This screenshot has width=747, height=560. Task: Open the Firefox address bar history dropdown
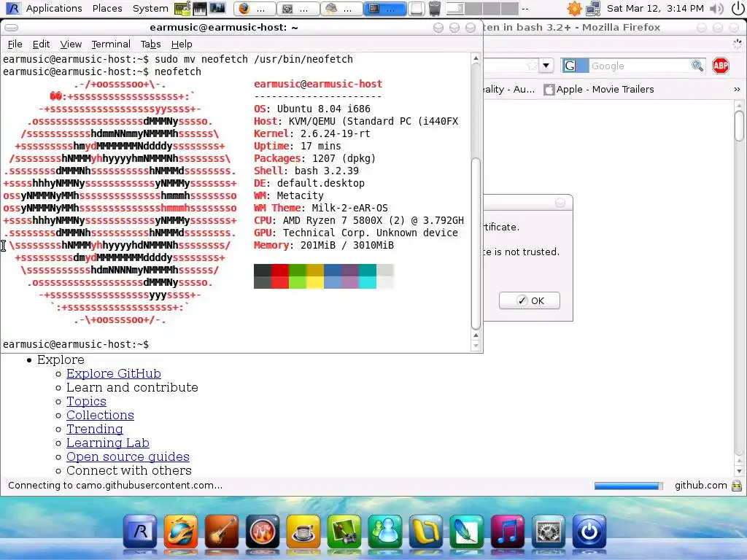[546, 65]
